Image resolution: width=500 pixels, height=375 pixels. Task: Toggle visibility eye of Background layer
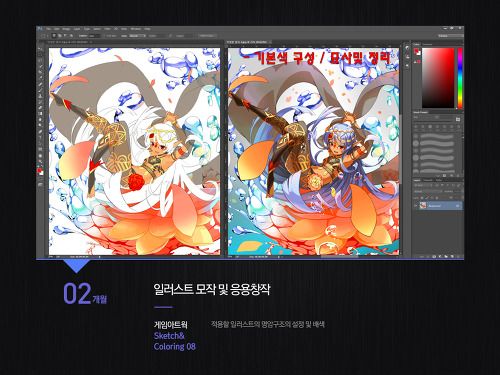coord(416,206)
